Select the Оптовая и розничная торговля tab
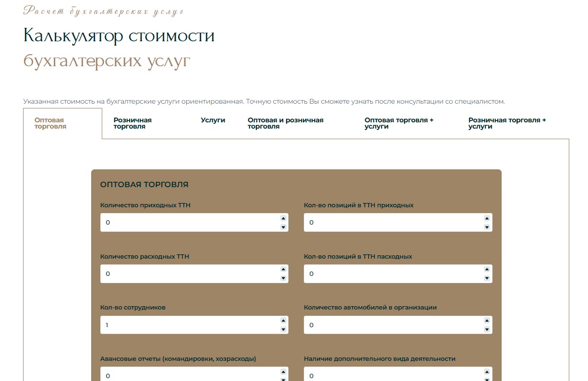The height and width of the screenshot is (381, 588). pyautogui.click(x=286, y=123)
